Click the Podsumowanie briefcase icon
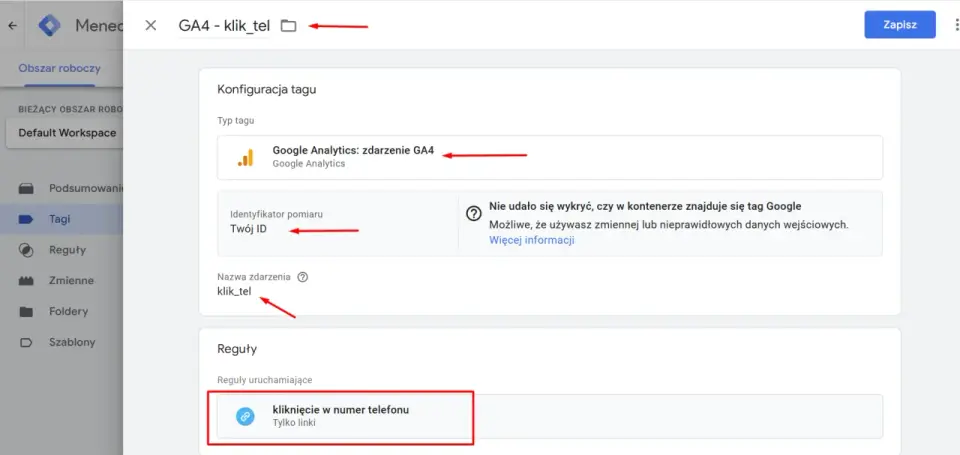 pos(26,189)
